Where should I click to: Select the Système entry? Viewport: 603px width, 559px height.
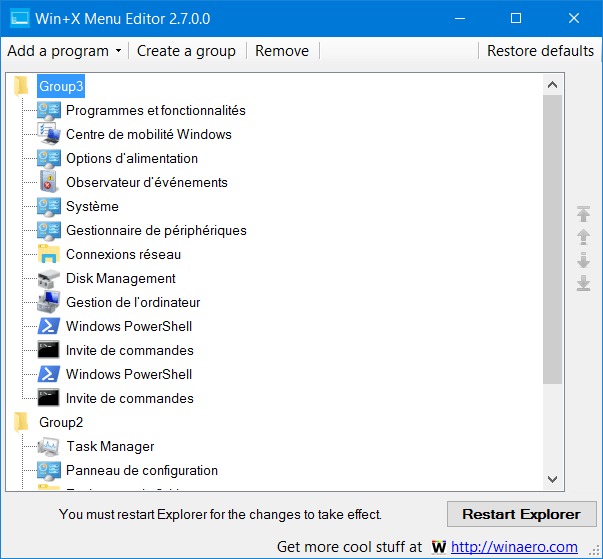point(92,206)
